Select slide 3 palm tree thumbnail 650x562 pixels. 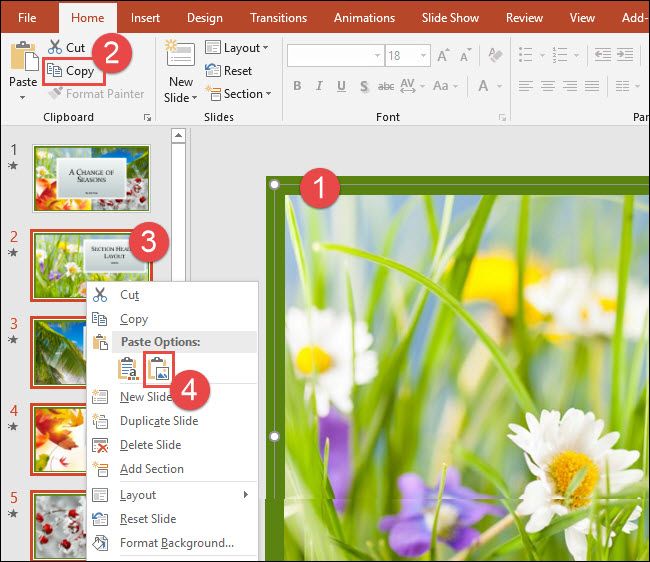[x=59, y=352]
